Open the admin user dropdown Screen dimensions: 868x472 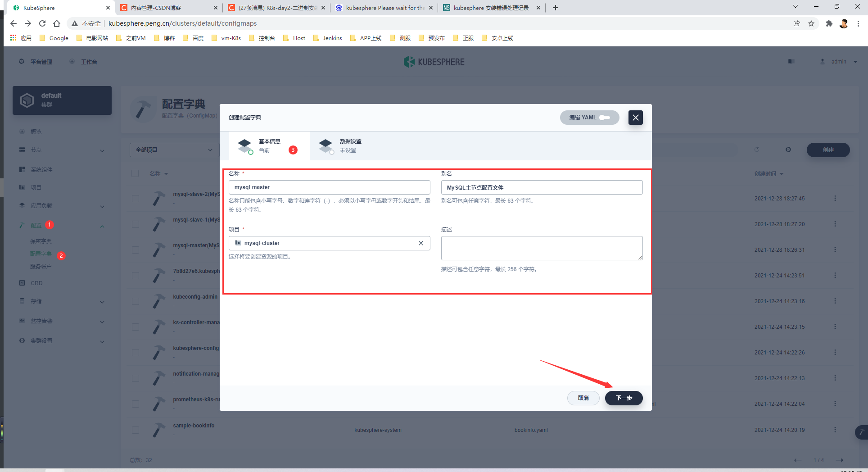click(x=839, y=62)
